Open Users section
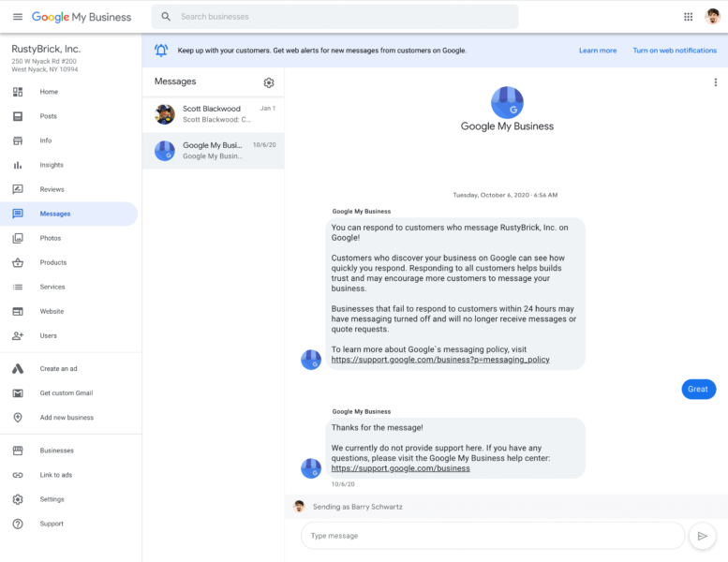 49,335
